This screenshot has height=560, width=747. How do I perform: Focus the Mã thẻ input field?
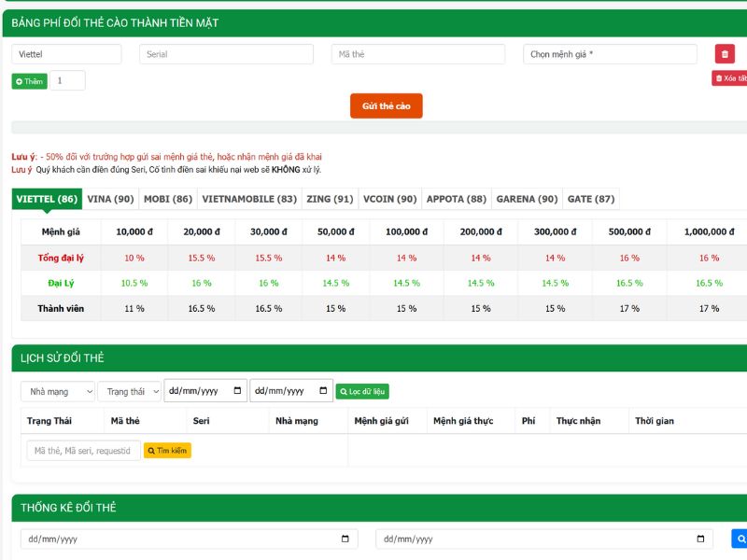pyautogui.click(x=418, y=54)
